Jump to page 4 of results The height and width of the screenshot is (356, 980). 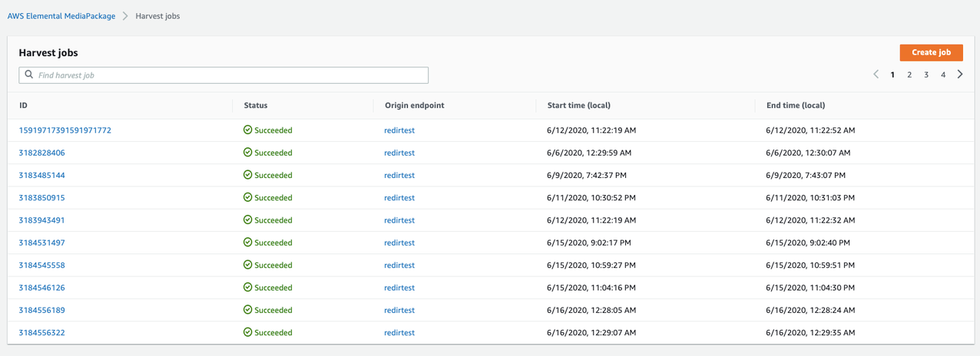click(943, 75)
